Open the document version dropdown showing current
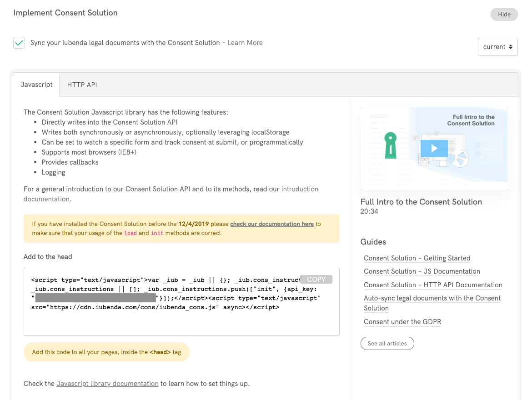This screenshot has width=532, height=400. tap(497, 46)
